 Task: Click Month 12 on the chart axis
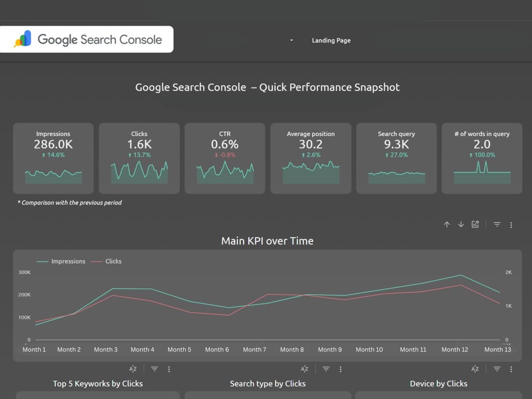pyautogui.click(x=455, y=350)
